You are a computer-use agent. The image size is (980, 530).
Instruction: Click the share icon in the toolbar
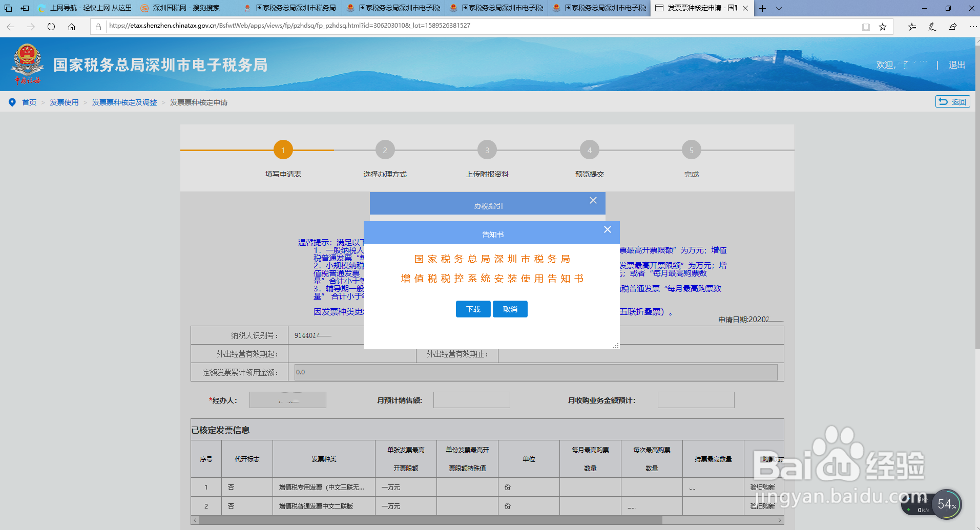click(x=952, y=26)
